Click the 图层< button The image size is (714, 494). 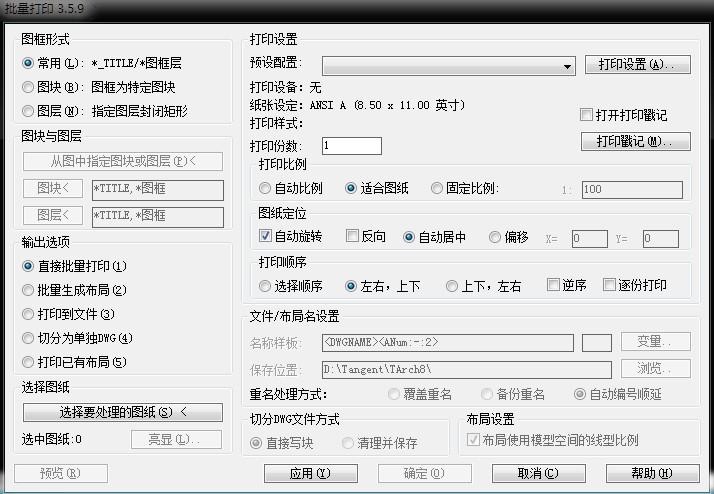[53, 215]
